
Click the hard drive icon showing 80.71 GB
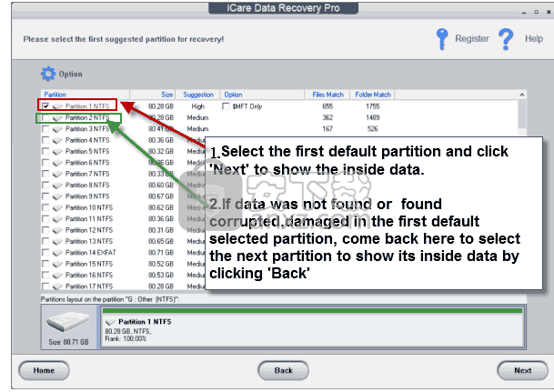click(x=67, y=322)
